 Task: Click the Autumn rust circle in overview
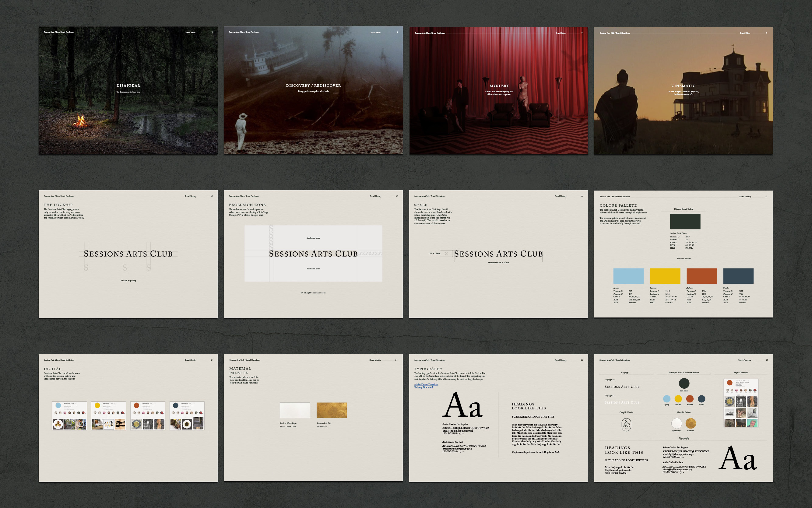[x=690, y=399]
